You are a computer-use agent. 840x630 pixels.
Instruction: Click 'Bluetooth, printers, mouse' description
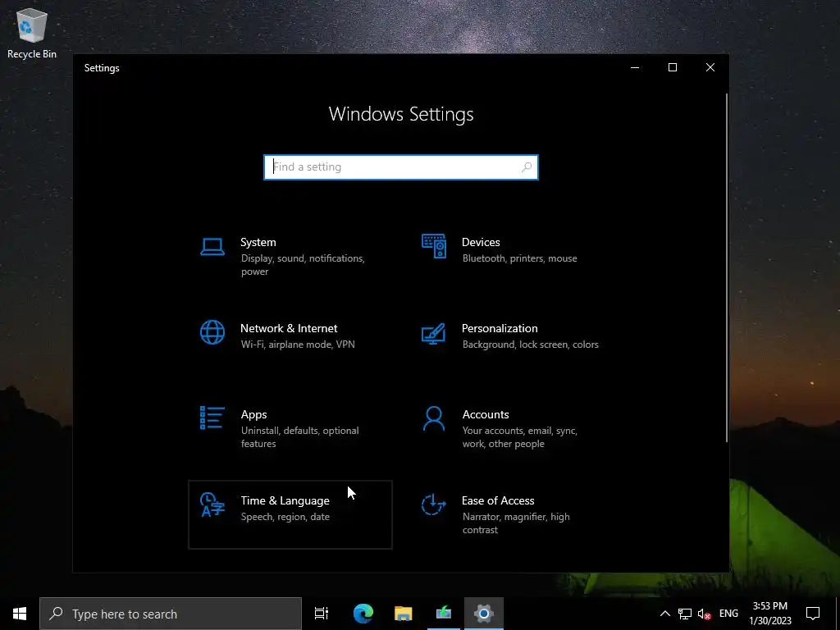tap(519, 258)
